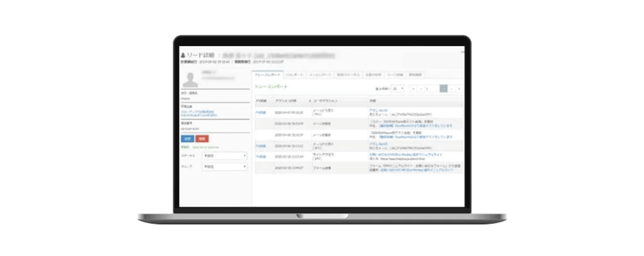Open the ステータス dropdown
Screen dimensions: 644x256
tap(224, 156)
